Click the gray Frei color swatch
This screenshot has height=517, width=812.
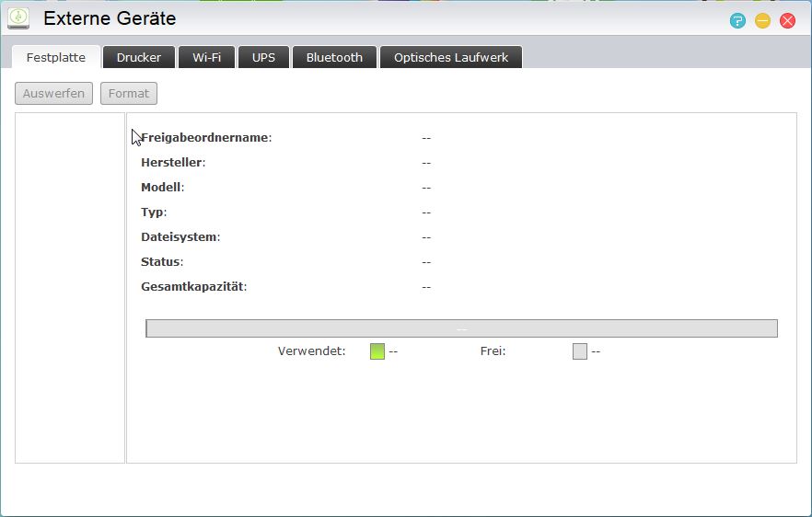coord(580,351)
